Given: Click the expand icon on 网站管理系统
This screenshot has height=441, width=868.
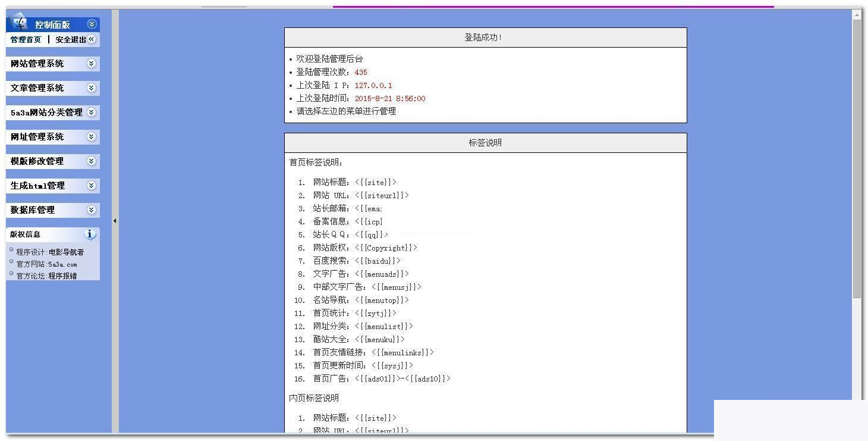Looking at the screenshot, I should tap(91, 63).
